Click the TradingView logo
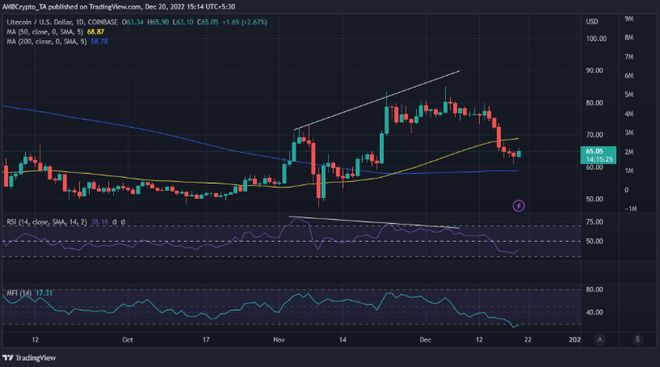Viewport: 660px width, 367px height. 29,358
